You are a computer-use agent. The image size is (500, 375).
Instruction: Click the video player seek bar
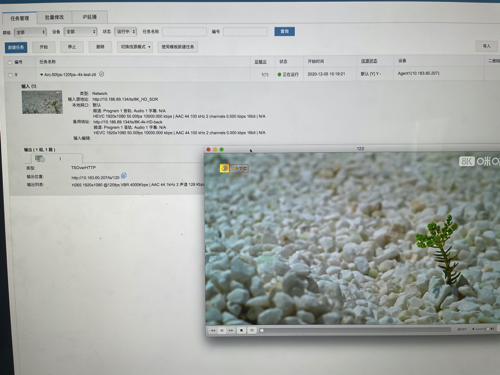[x=355, y=330]
